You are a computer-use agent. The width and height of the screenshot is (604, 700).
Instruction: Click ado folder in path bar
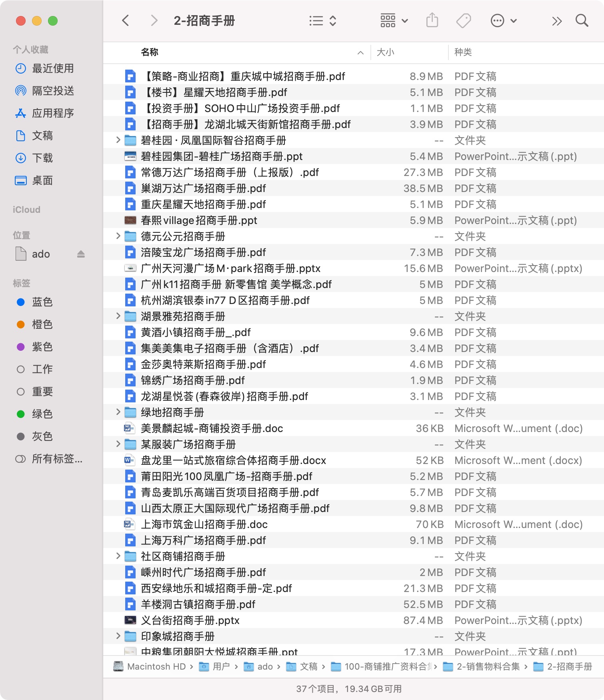click(x=258, y=666)
